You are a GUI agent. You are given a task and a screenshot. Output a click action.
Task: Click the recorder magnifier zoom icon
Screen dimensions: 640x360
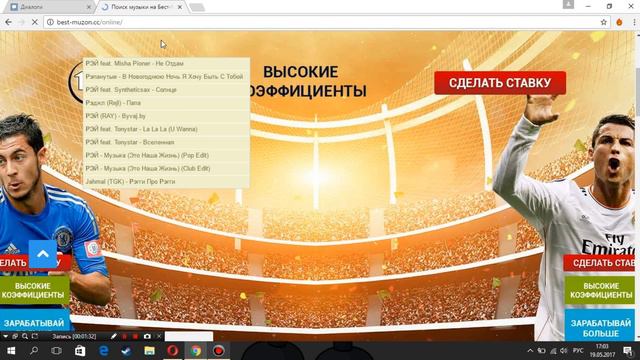point(25,336)
